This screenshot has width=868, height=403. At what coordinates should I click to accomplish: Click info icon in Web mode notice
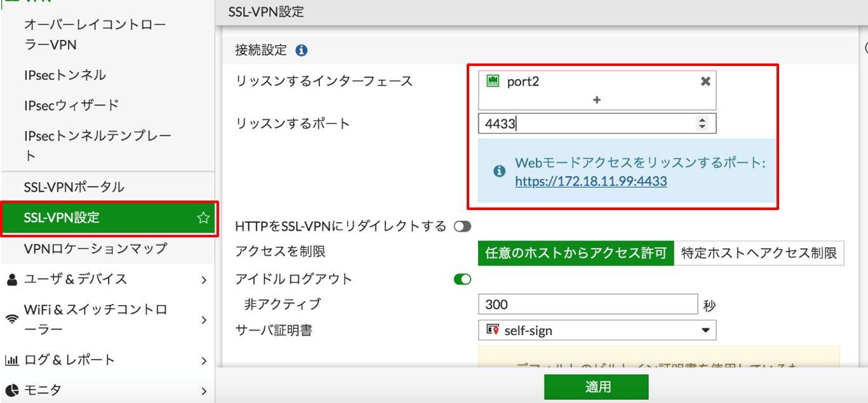tap(499, 171)
